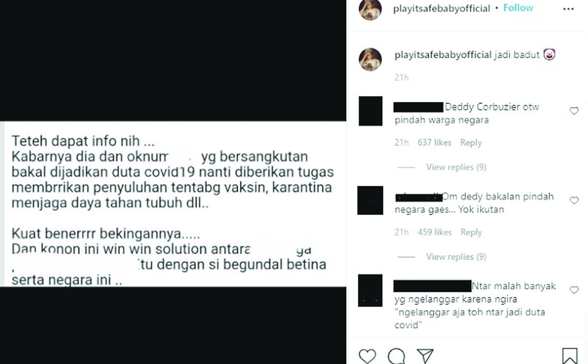The width and height of the screenshot is (588, 364).
Task: Open the post image with Teteh text
Action: point(173,204)
